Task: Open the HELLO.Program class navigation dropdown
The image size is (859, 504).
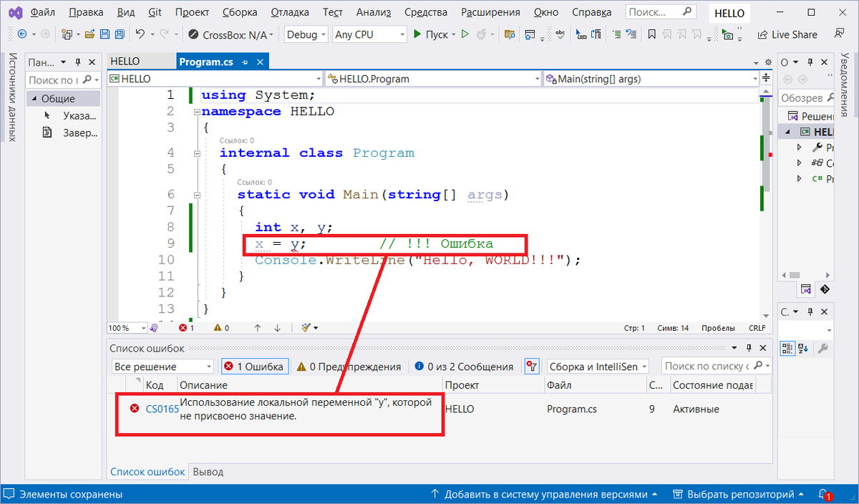Action: tap(433, 79)
